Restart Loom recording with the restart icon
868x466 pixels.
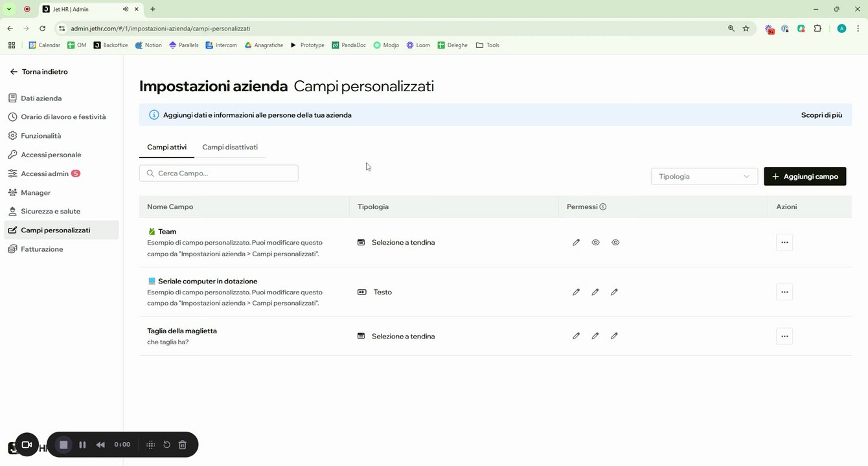pyautogui.click(x=166, y=445)
